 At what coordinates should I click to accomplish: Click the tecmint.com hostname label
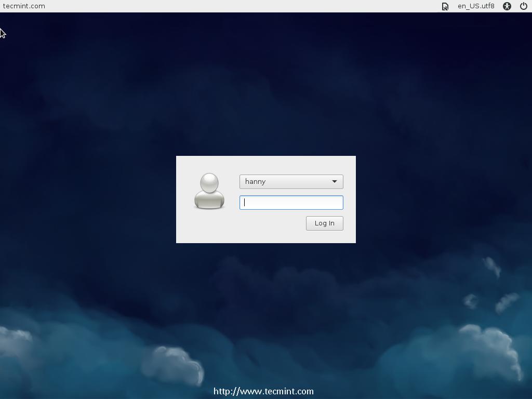pyautogui.click(x=24, y=6)
